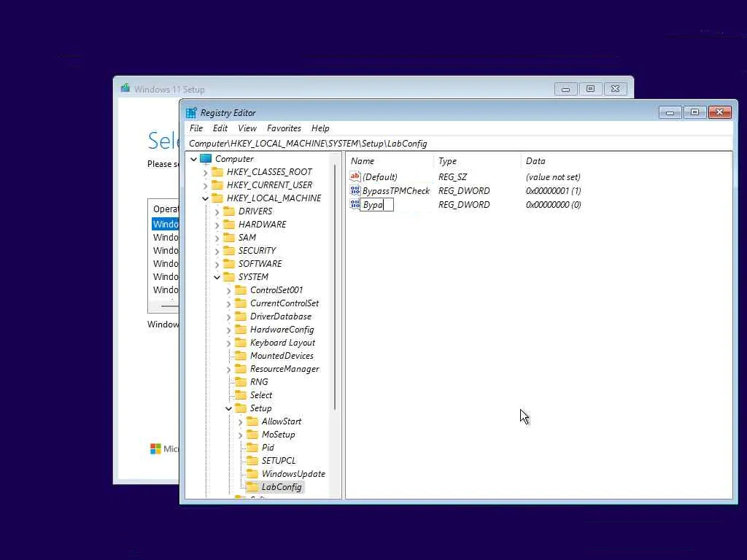Viewport: 747px width, 560px height.
Task: Click the SYSTEM folder icon
Action: click(x=229, y=276)
